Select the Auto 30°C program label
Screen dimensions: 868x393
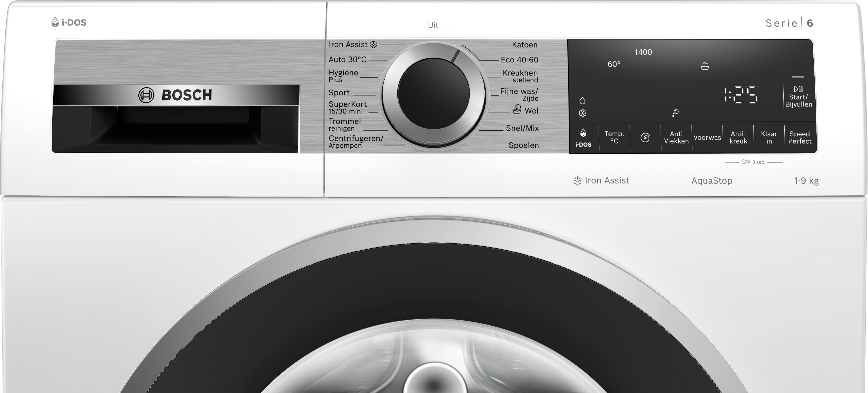pos(347,59)
